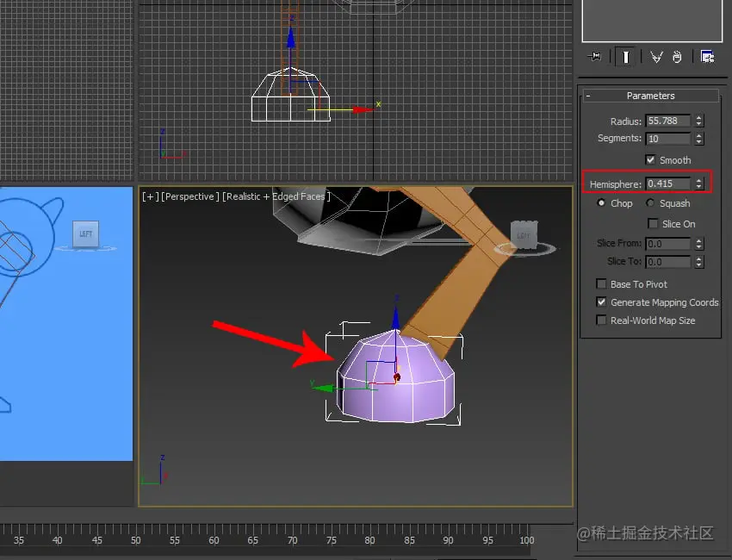
Task: Adjust the Segments spinner arrows
Action: pyautogui.click(x=699, y=139)
